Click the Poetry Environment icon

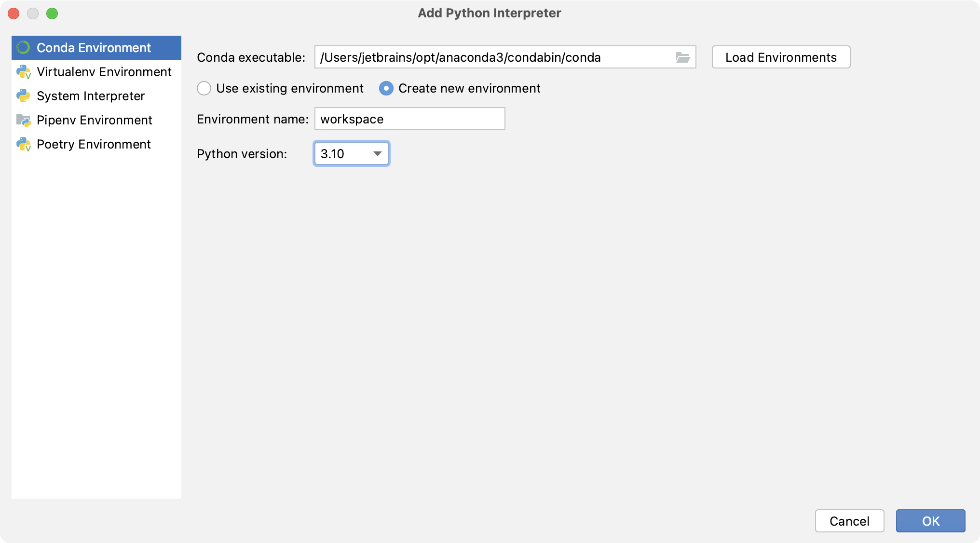25,143
